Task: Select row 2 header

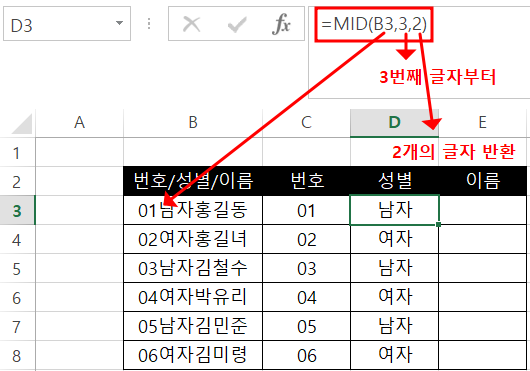Action: tap(17, 181)
